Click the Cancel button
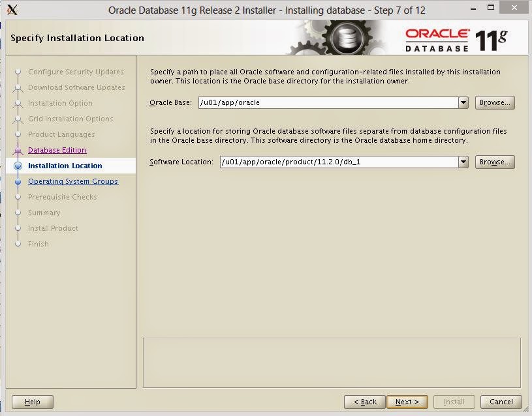This screenshot has height=416, width=532. 501,402
